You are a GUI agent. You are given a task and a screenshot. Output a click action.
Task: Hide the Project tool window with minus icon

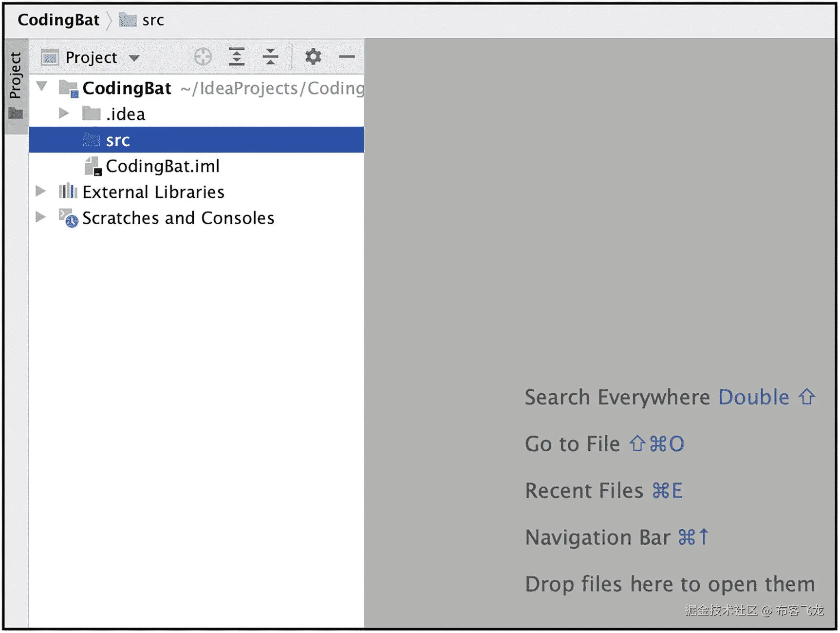[347, 57]
